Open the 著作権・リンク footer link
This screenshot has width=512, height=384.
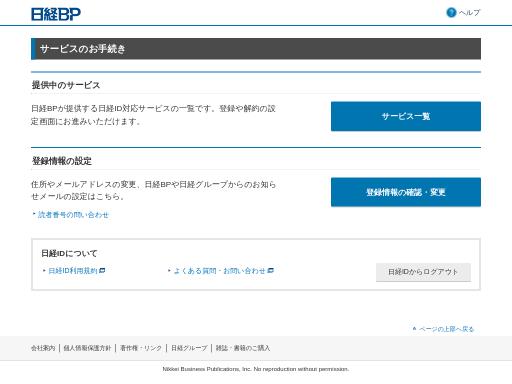[141, 348]
